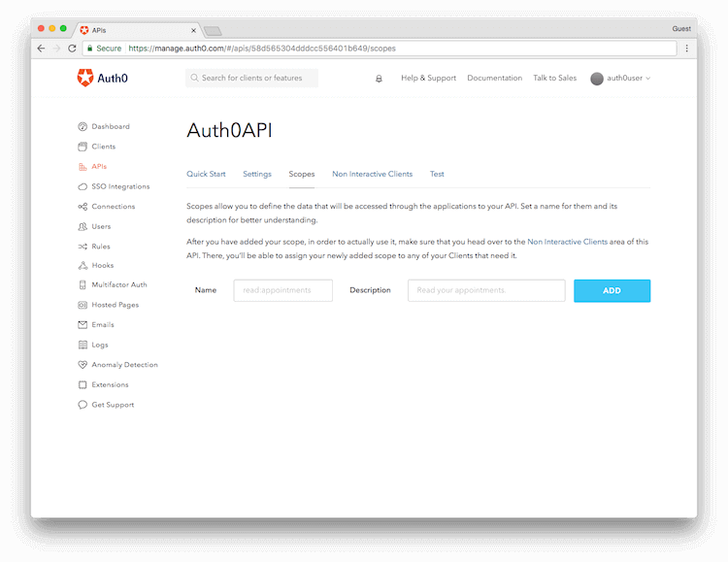Viewport: 728px width, 562px height.
Task: Click the Guest profile label in Chrome
Action: coord(681,29)
